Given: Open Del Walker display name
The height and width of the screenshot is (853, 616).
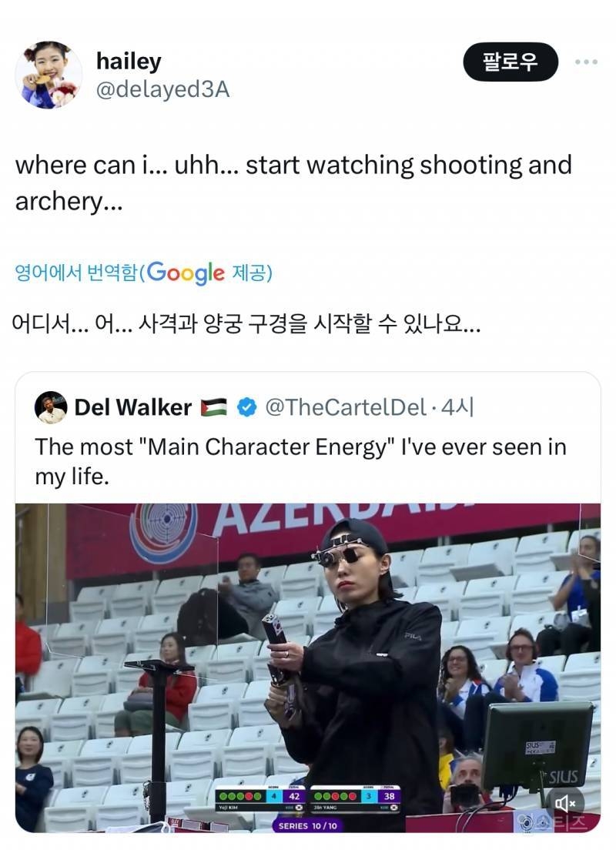Looking at the screenshot, I should pyautogui.click(x=132, y=407).
